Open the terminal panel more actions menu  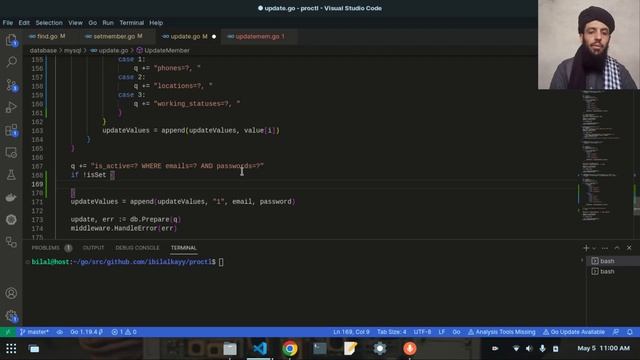click(x=604, y=248)
